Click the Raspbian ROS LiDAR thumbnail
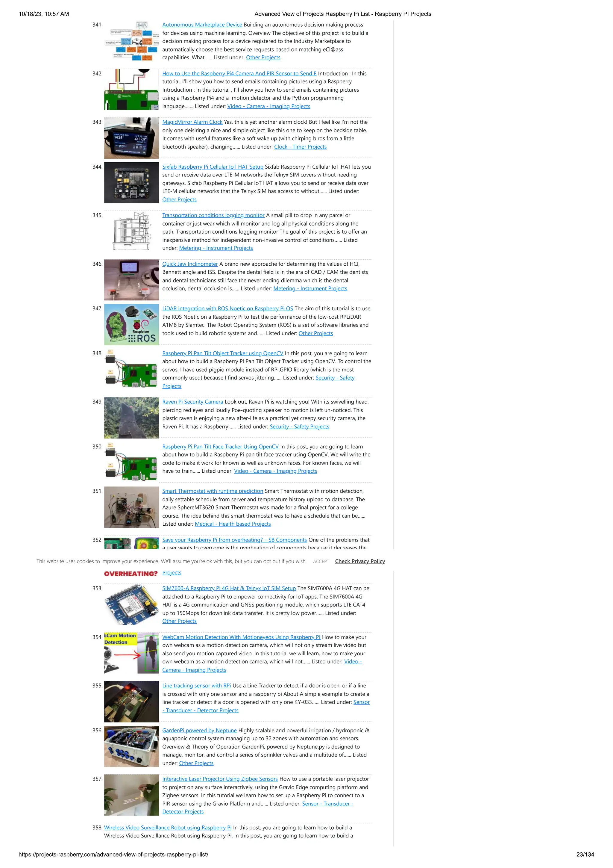 (x=131, y=324)
